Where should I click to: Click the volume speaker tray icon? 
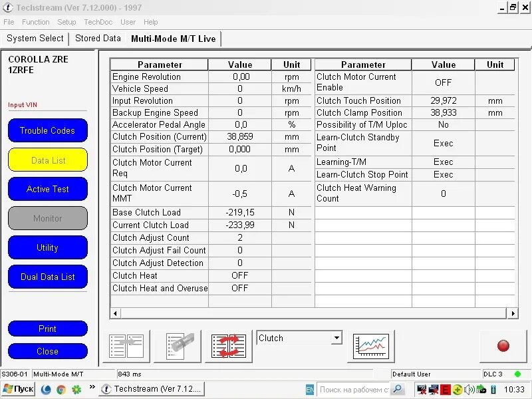pyautogui.click(x=469, y=390)
